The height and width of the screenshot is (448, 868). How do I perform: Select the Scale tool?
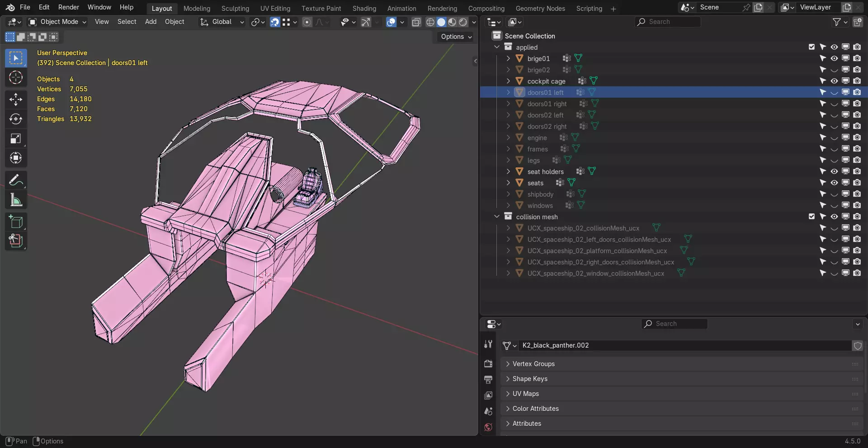16,139
